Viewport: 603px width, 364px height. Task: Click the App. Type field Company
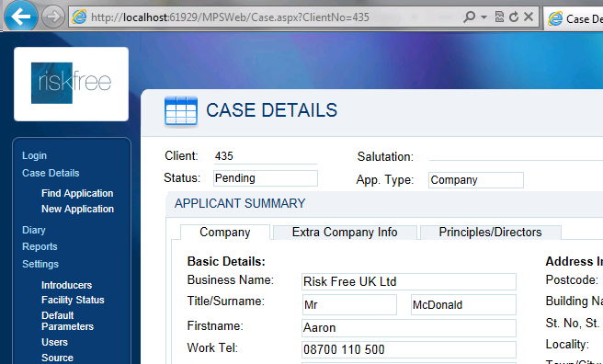[476, 180]
